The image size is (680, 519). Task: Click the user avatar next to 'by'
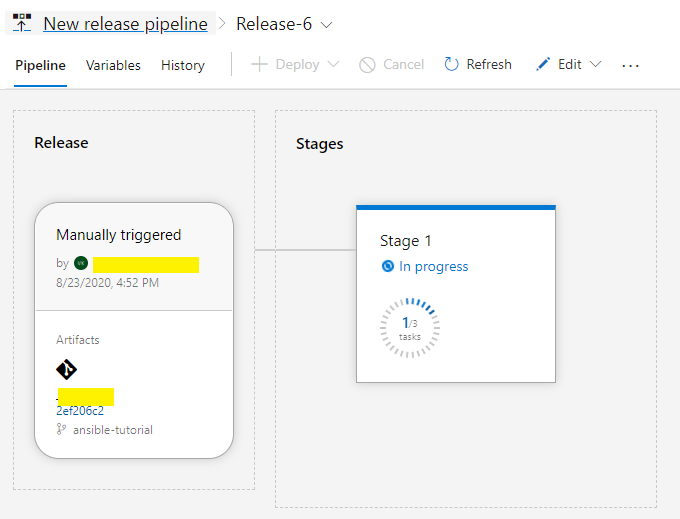pyautogui.click(x=81, y=263)
